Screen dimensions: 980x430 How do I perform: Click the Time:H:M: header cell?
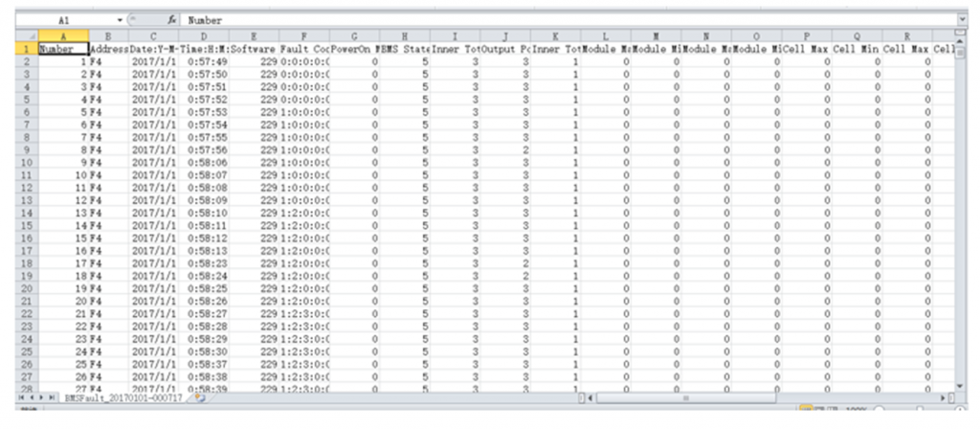coord(204,48)
